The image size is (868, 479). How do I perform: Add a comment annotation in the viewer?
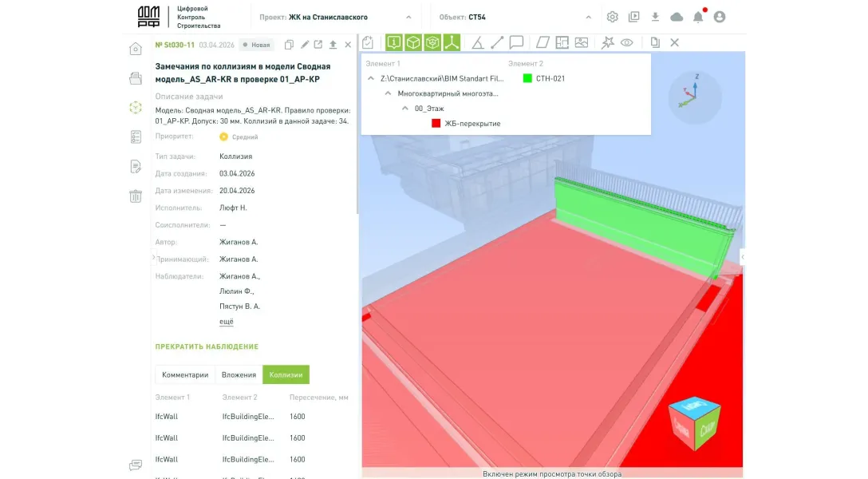[x=516, y=42]
